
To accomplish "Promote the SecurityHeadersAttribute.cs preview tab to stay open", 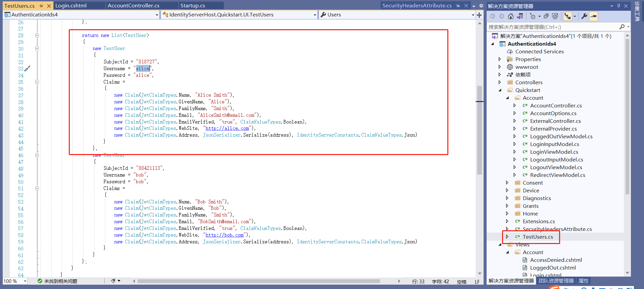I will (x=458, y=6).
